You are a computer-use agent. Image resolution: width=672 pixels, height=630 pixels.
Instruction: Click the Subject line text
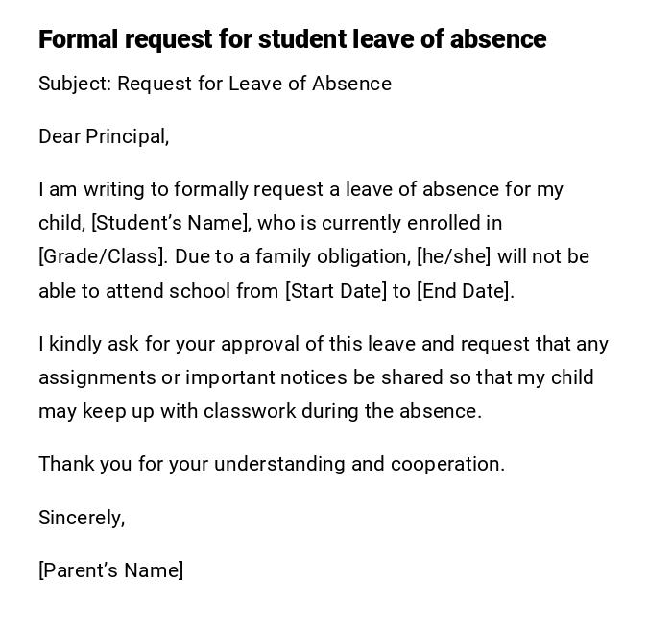click(x=215, y=84)
